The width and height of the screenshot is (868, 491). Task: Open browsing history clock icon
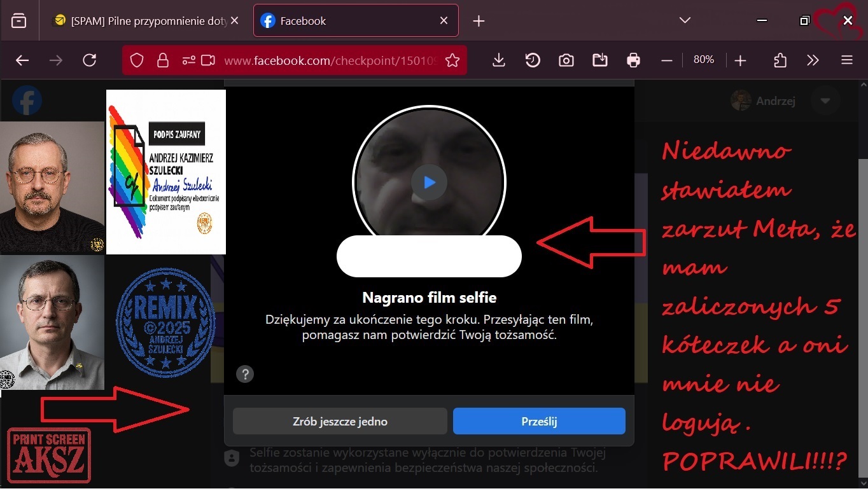tap(533, 60)
